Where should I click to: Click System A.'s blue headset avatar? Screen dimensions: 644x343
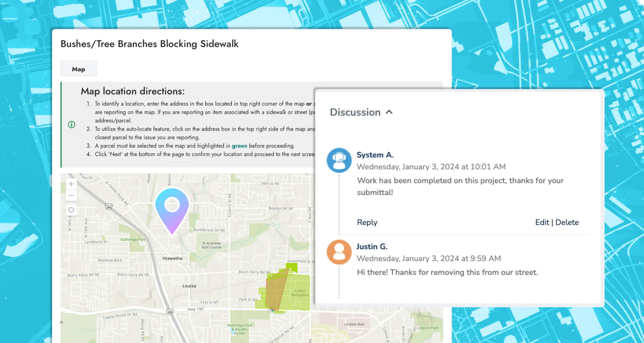click(x=339, y=160)
